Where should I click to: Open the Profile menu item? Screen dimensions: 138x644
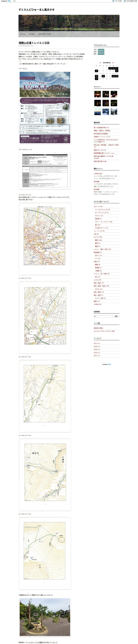click(x=32, y=34)
